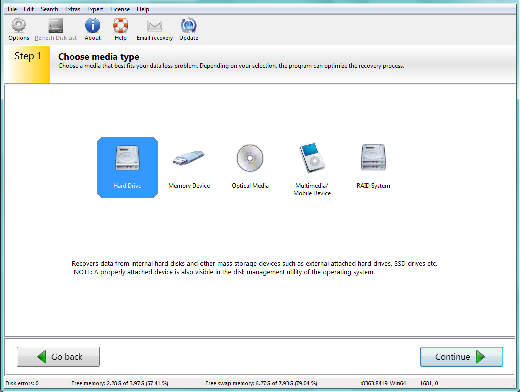Click the Continue button

461,357
